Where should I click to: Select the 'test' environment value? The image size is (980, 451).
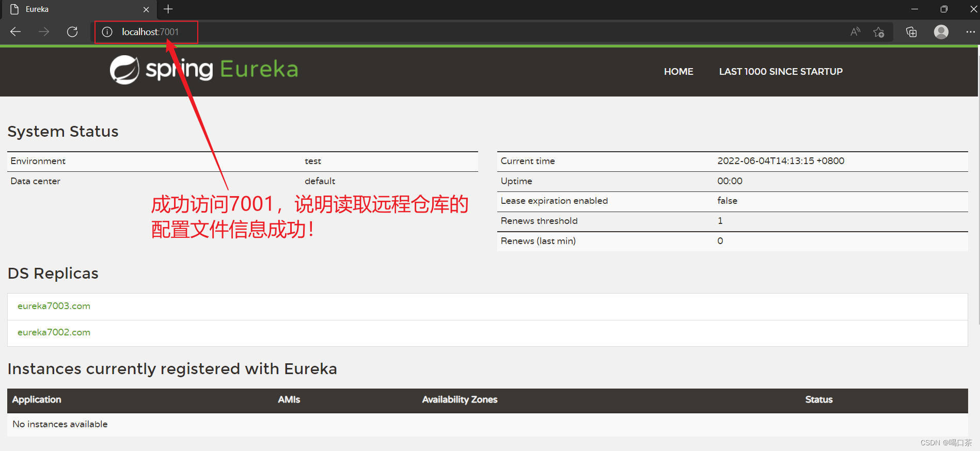coord(313,161)
